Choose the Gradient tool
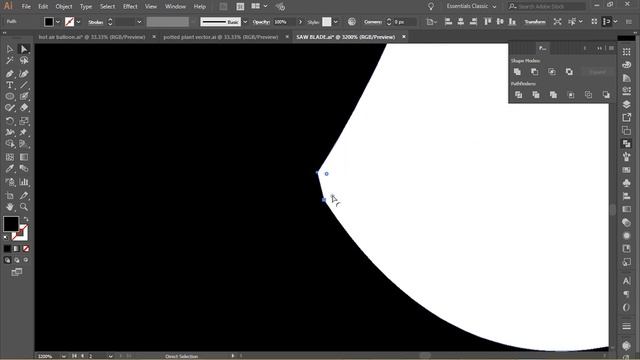 24,157
